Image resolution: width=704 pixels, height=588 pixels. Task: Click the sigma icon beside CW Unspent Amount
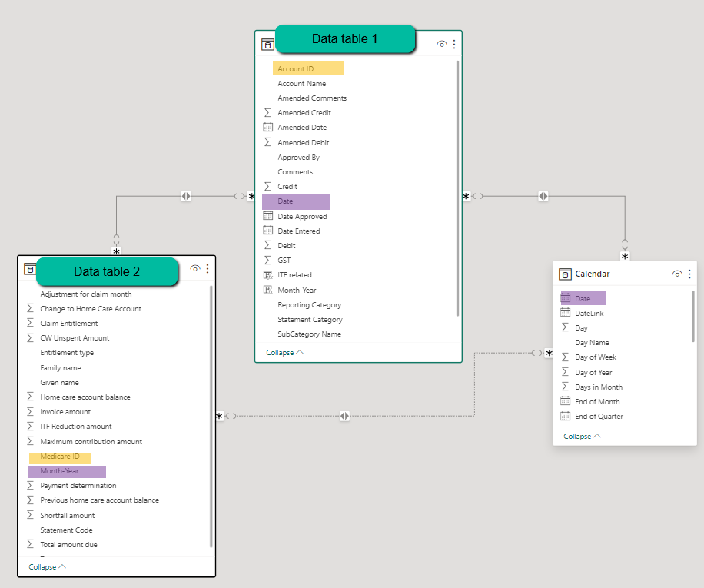click(30, 337)
